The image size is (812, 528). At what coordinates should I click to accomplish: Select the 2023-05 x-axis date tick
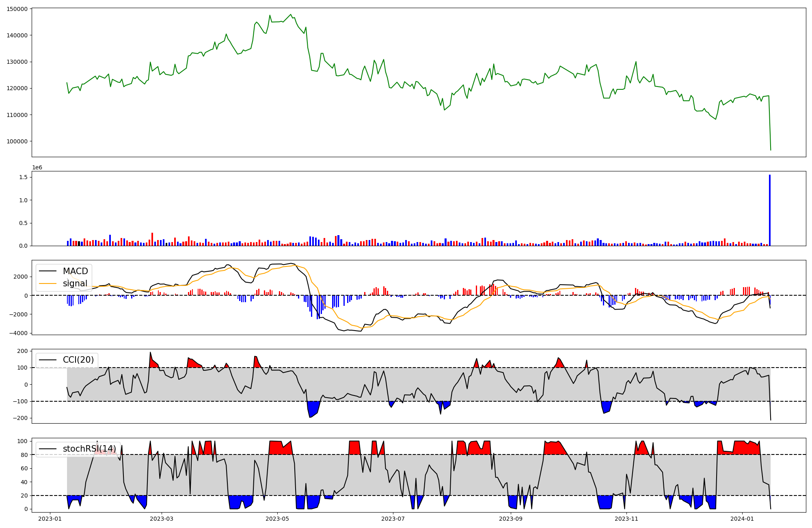277,519
